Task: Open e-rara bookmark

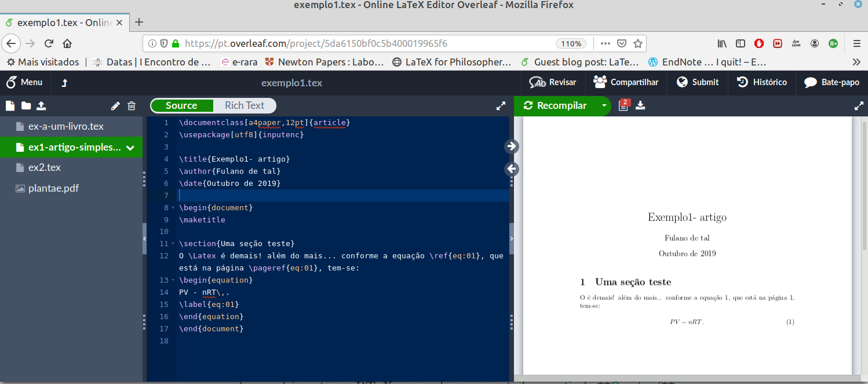Action: (x=240, y=62)
